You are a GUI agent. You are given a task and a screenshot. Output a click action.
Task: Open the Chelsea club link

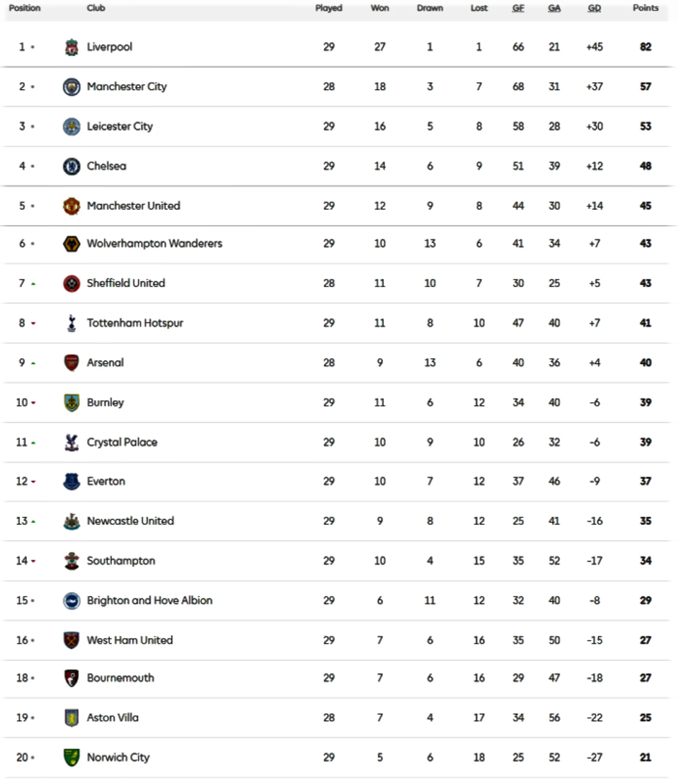[106, 166]
